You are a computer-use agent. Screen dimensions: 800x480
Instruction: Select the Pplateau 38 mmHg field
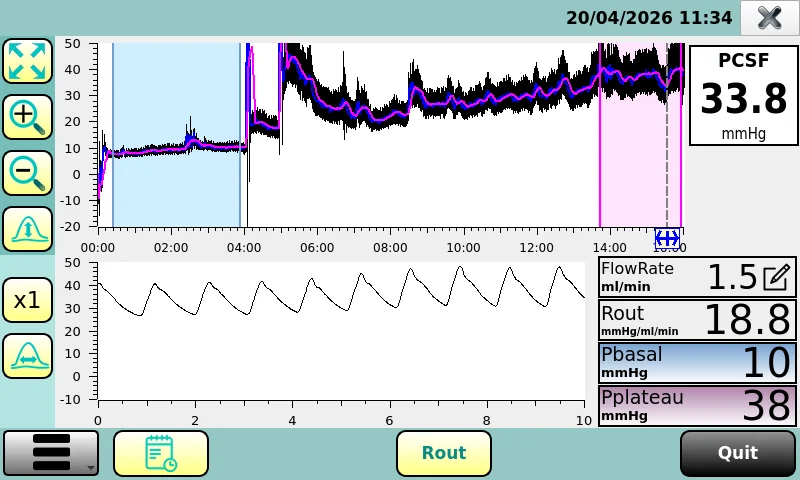coord(697,406)
